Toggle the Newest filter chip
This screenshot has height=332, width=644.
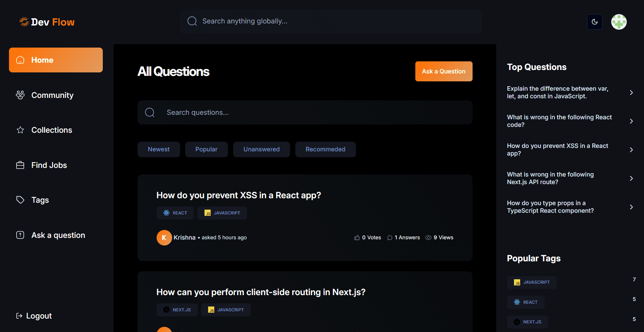click(159, 149)
